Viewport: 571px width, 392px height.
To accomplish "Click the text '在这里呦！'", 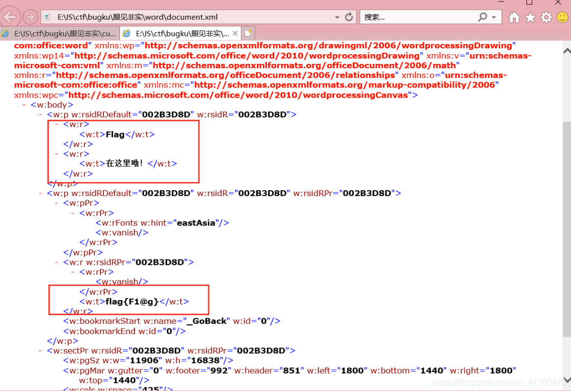I will [125, 163].
